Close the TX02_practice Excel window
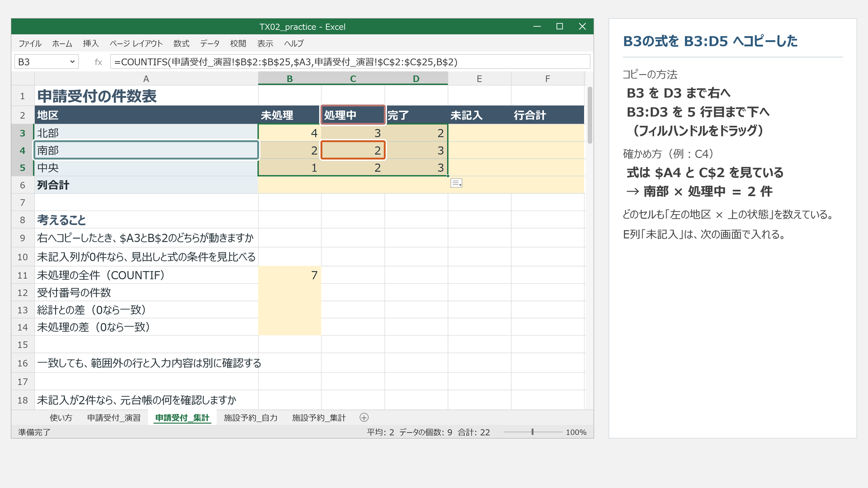This screenshot has width=868, height=488. click(582, 27)
